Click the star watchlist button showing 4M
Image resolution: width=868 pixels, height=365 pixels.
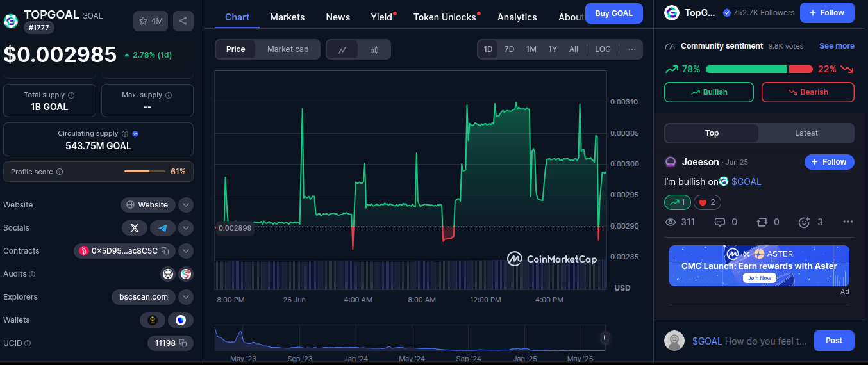150,21
